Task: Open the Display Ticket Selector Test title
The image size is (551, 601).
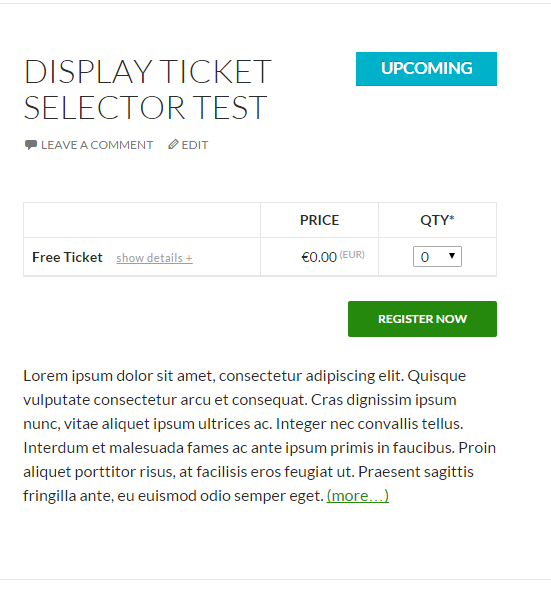Action: tap(148, 89)
